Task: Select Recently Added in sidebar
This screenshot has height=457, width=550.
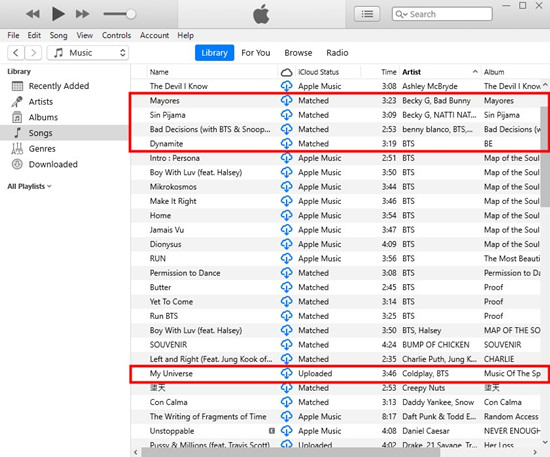Action: coord(59,86)
